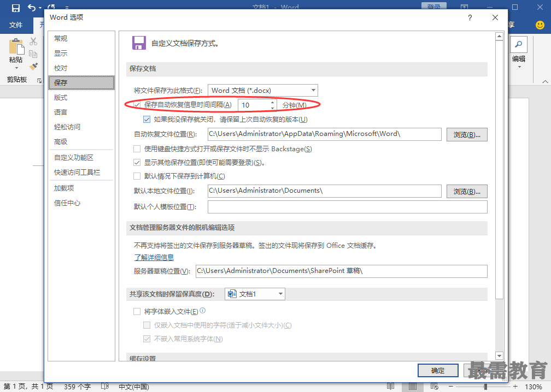
Task: Click the info icon beside embed fonts
Action: point(202,311)
